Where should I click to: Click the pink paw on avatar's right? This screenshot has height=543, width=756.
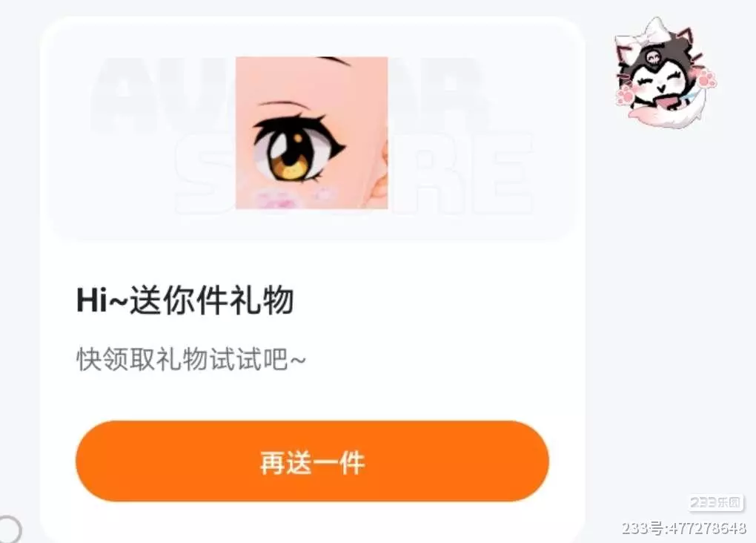[x=706, y=78]
